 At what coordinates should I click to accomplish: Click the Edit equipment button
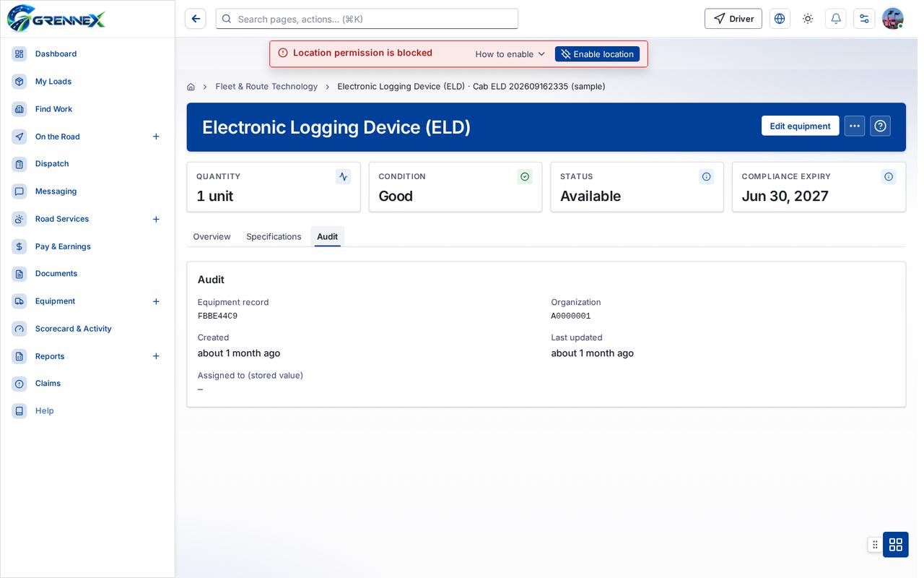pos(800,126)
